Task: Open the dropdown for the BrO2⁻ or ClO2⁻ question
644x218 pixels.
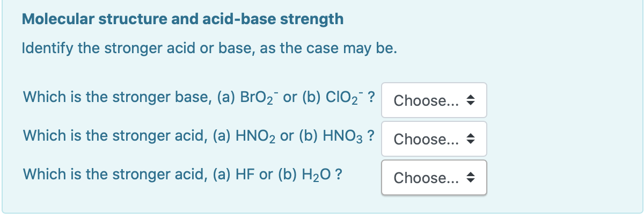Action: (x=434, y=100)
